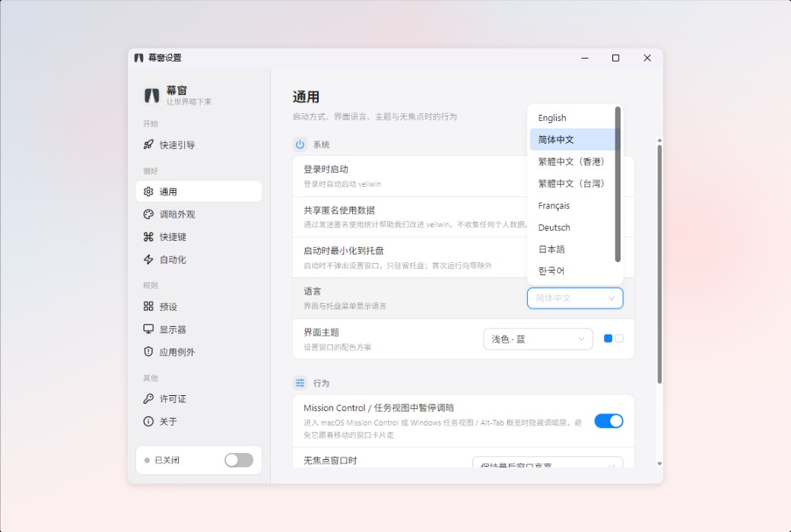The width and height of the screenshot is (791, 532).
Task: Switch to 调暗外观 settings
Action: [199, 214]
